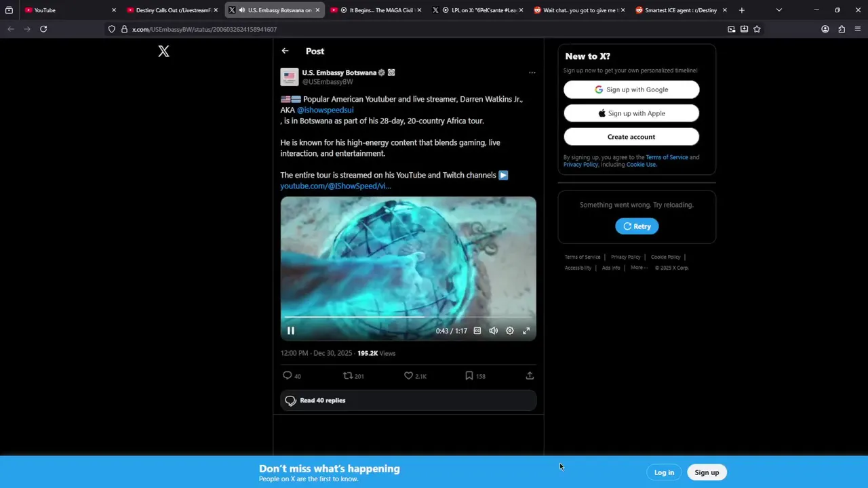Open the @ishowspeedsui mention link

[x=325, y=110]
